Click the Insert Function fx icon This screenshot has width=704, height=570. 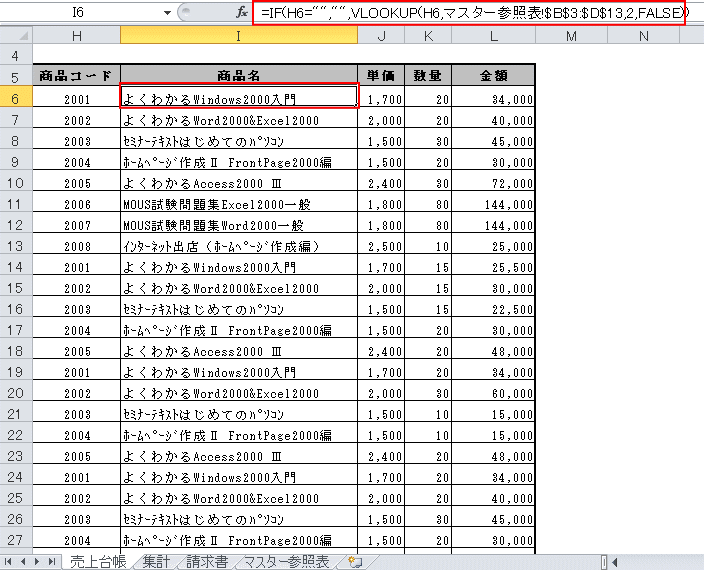pos(241,13)
